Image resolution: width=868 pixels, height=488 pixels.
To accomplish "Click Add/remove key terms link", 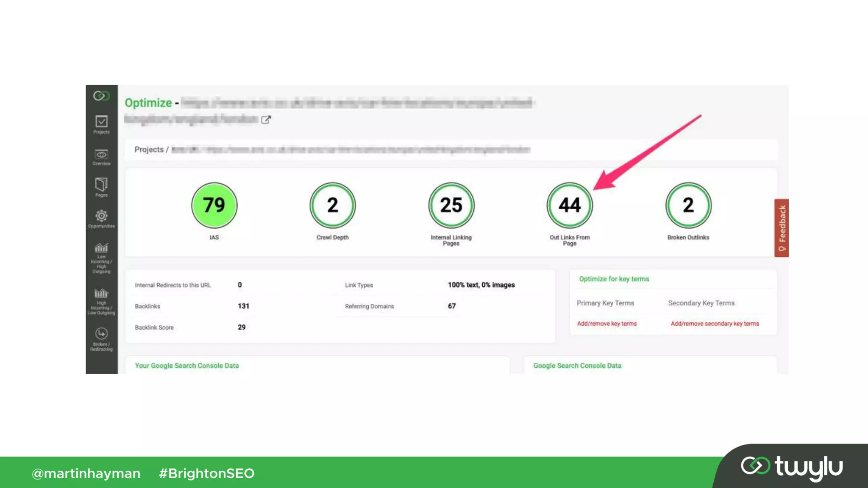I will [606, 324].
